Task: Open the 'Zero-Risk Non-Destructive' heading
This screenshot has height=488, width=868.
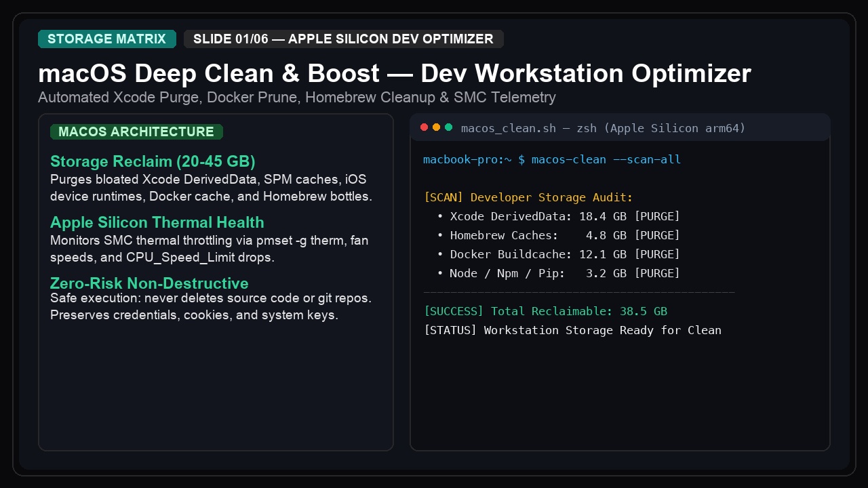Action: (149, 283)
